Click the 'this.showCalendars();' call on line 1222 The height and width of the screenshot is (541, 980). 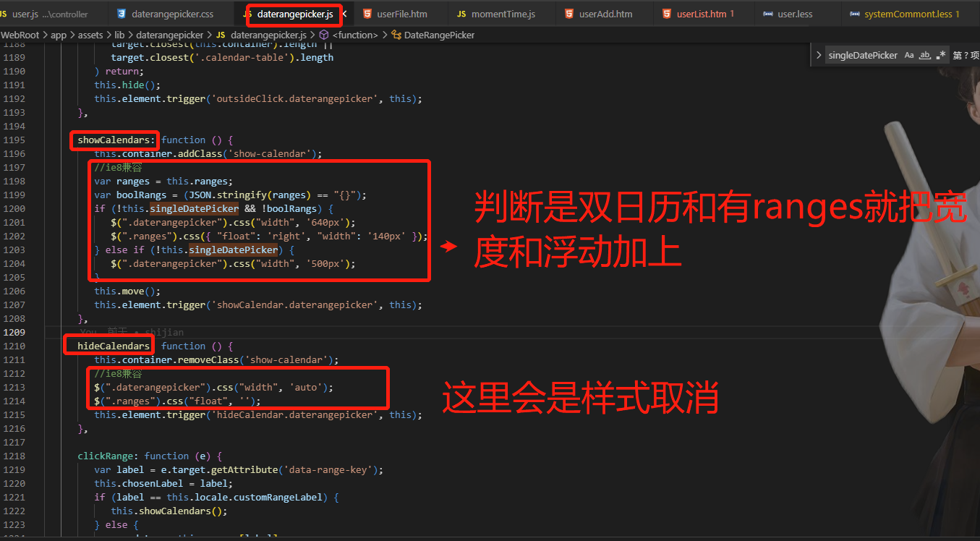click(169, 511)
